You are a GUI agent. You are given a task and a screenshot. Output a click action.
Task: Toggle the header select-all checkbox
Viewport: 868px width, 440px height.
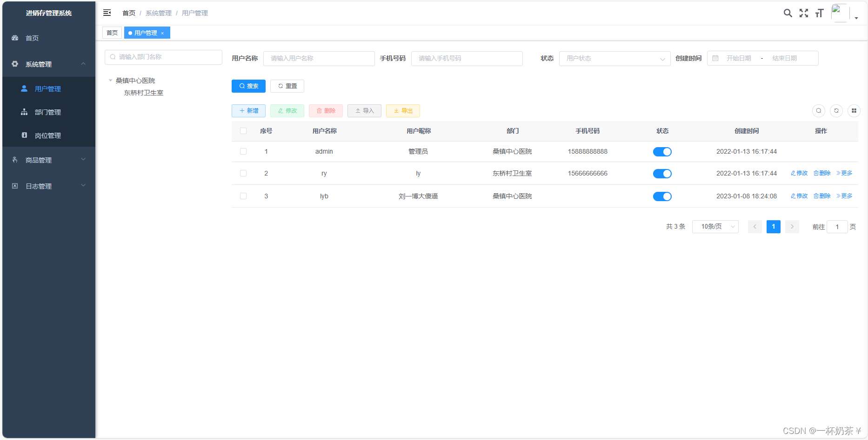(x=243, y=131)
